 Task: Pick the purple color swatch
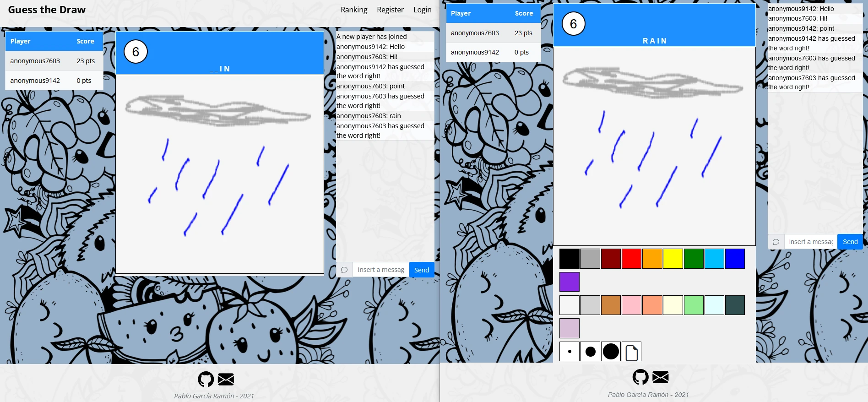[x=570, y=282]
